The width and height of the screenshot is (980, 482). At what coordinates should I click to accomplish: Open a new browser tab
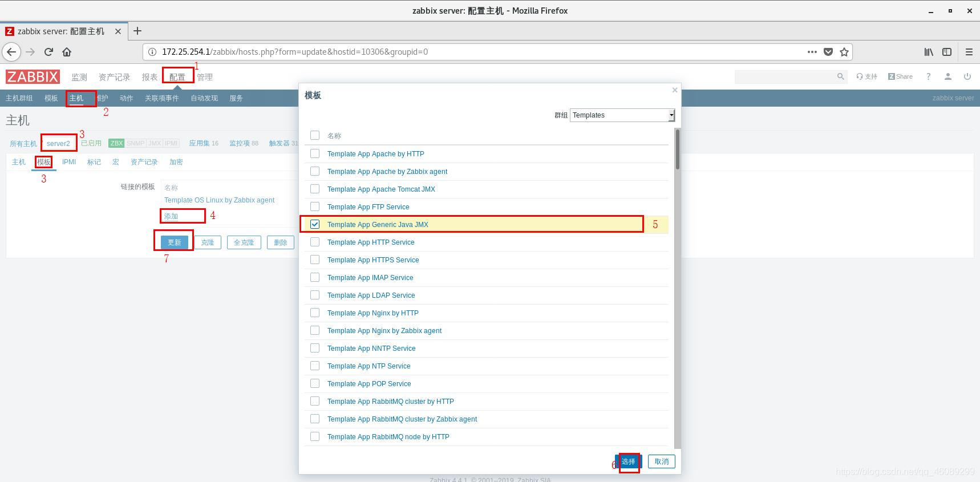(137, 31)
